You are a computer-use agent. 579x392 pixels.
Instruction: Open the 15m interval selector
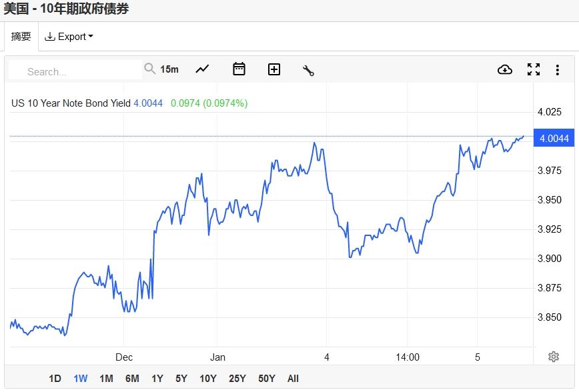[169, 69]
